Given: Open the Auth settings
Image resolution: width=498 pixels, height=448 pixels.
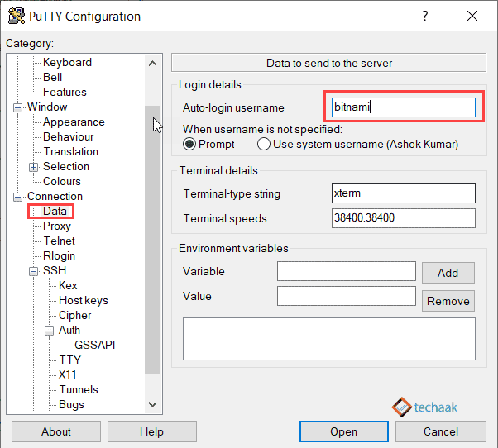Looking at the screenshot, I should coord(69,331).
